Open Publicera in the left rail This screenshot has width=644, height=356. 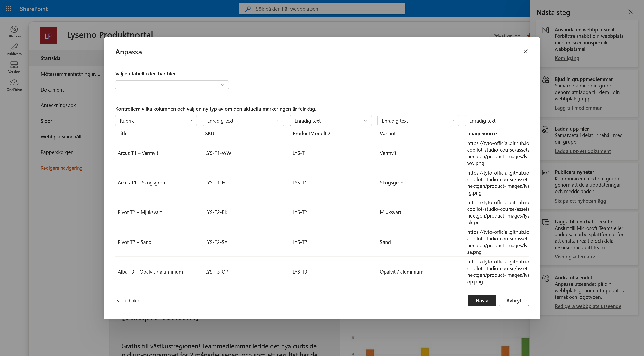pyautogui.click(x=14, y=50)
